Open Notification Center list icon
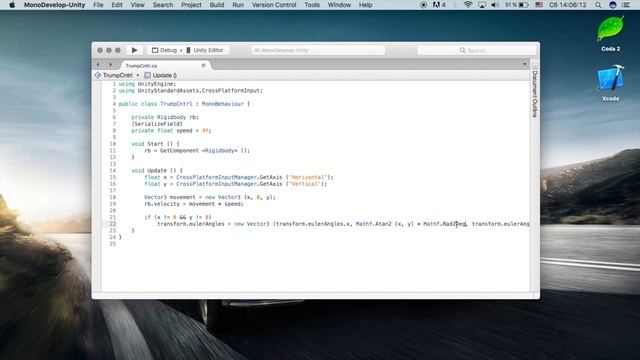Image resolution: width=640 pixels, height=360 pixels. 627,5
